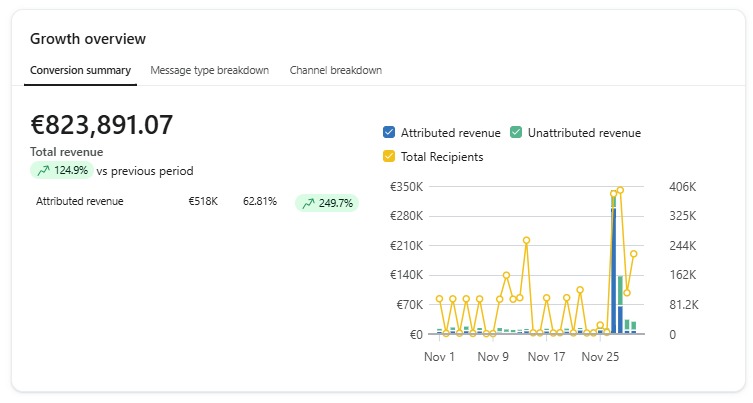
Task: Click the Nov 9 axis label
Action: pyautogui.click(x=493, y=357)
